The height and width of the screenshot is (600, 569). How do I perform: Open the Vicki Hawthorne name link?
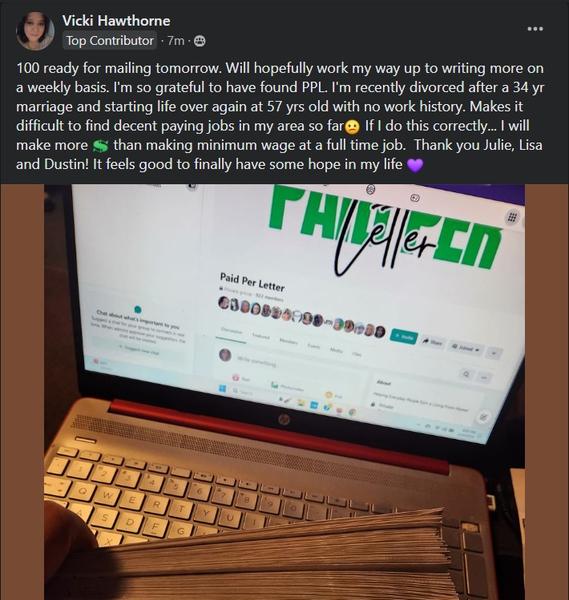(x=116, y=21)
